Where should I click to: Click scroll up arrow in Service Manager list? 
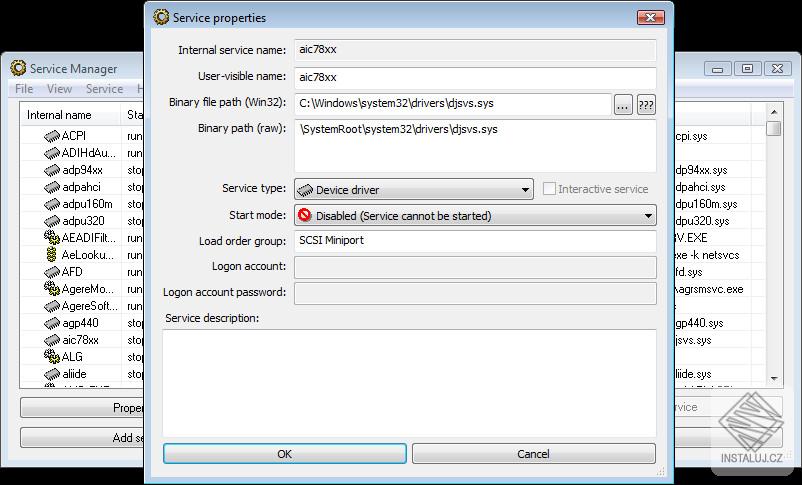coord(774,112)
